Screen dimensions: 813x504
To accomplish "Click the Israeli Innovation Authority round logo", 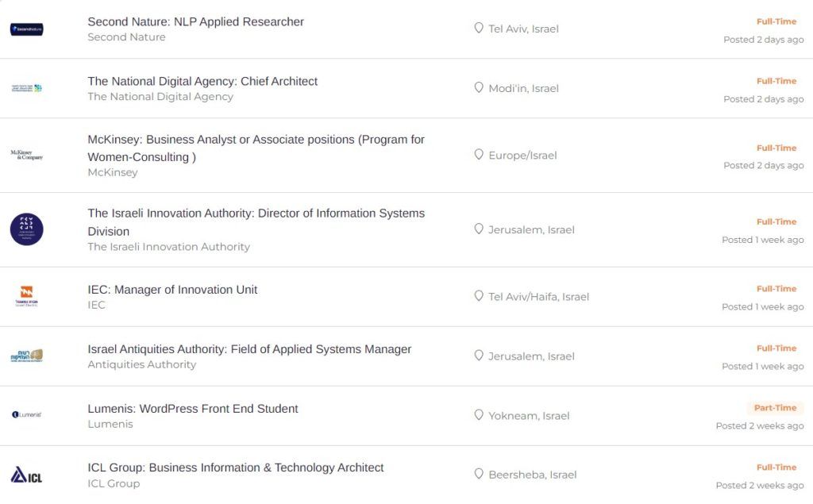I will 26,229.
